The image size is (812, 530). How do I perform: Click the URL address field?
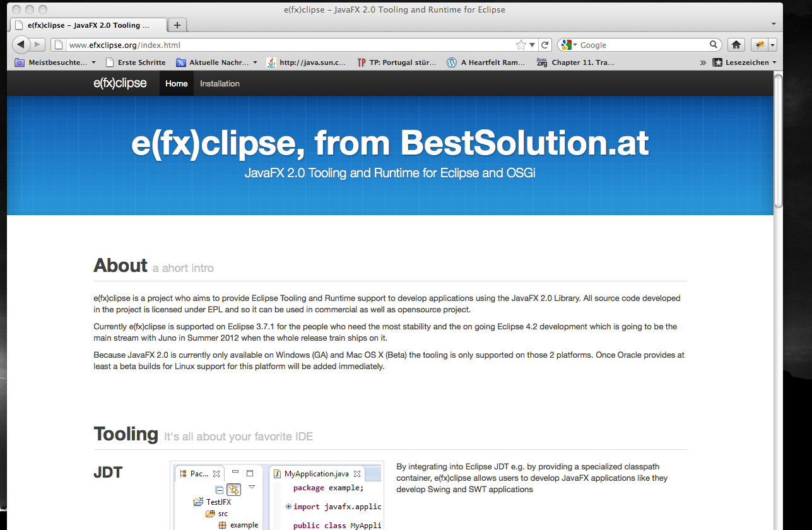[284, 45]
